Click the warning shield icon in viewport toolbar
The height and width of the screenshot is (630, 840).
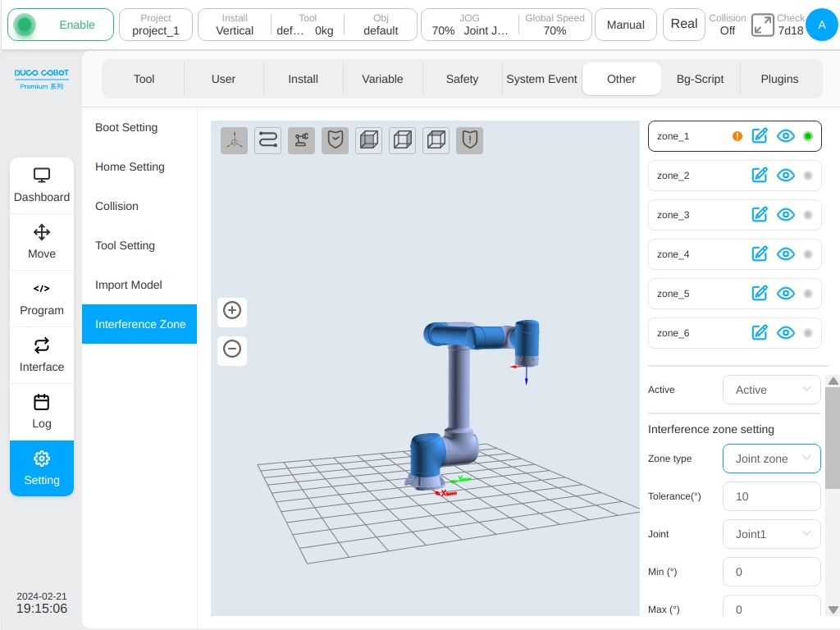(x=470, y=140)
